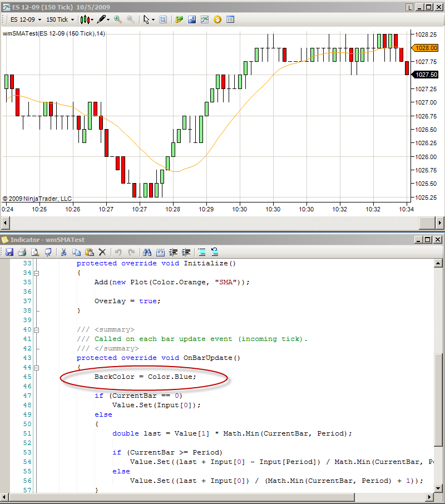Click the 1026.00 price axis label

coord(426,157)
